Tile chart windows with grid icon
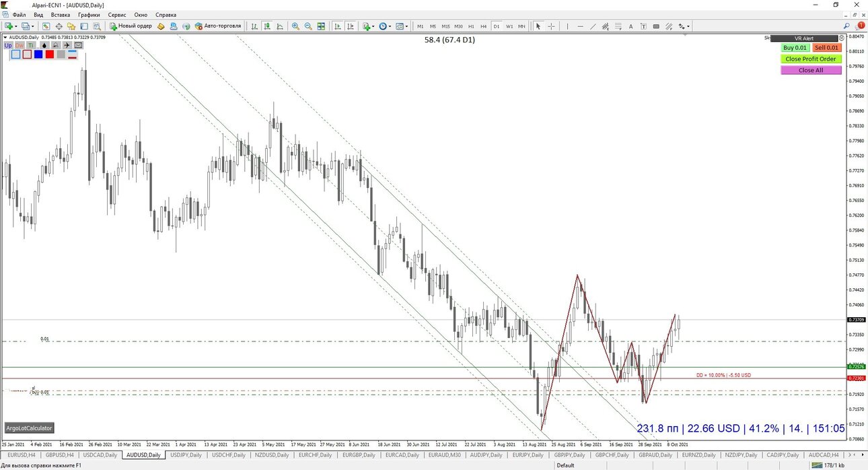868x470 pixels. tap(321, 26)
